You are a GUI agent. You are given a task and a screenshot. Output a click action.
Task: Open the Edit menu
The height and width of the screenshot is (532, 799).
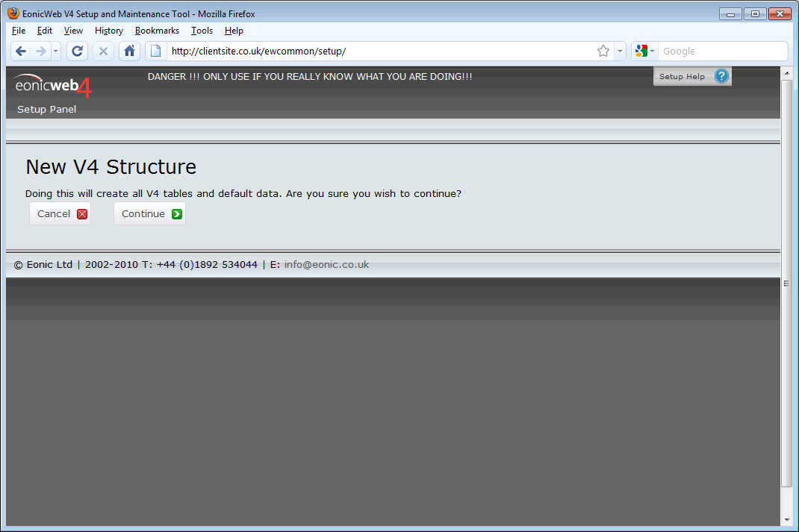click(44, 31)
